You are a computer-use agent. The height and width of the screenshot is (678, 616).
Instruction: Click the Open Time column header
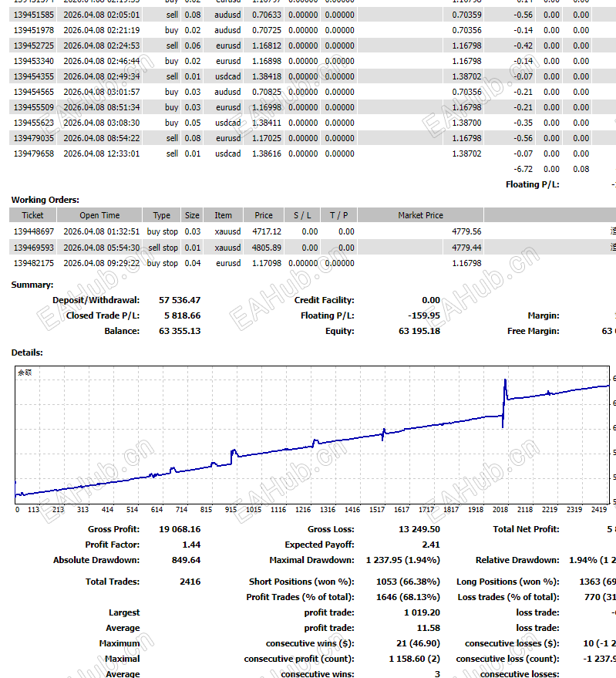(x=99, y=215)
